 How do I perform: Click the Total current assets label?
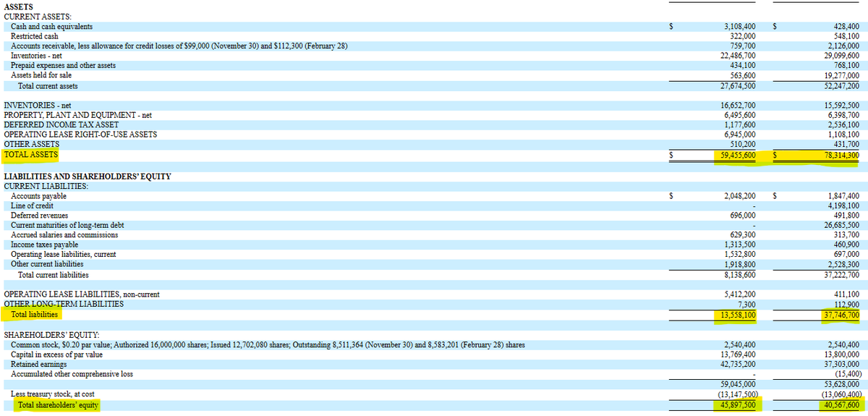(x=48, y=85)
